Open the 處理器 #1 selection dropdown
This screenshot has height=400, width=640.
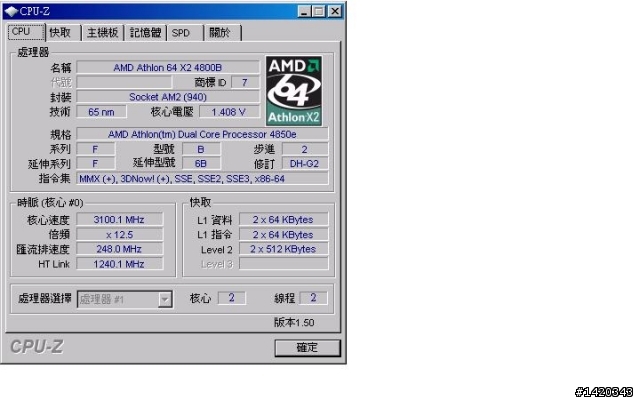tap(124, 300)
